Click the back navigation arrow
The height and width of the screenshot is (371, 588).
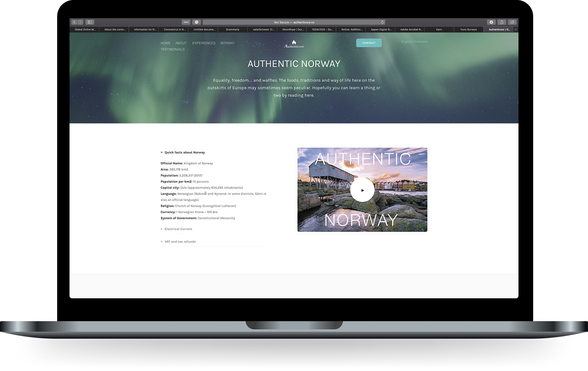coord(74,22)
